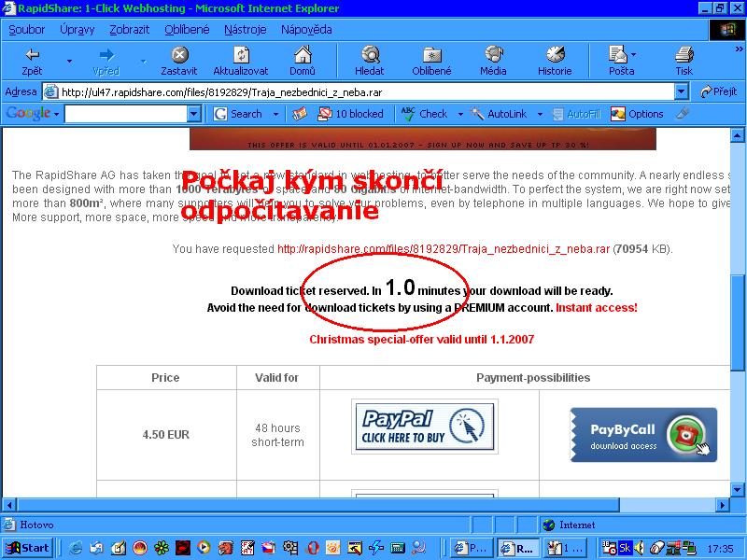The height and width of the screenshot is (560, 747).
Task: Click horizontal scrollbar right arrow
Action: [x=723, y=505]
